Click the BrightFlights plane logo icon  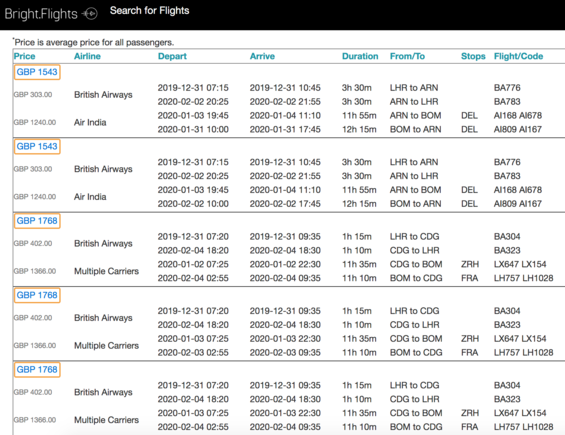point(90,14)
